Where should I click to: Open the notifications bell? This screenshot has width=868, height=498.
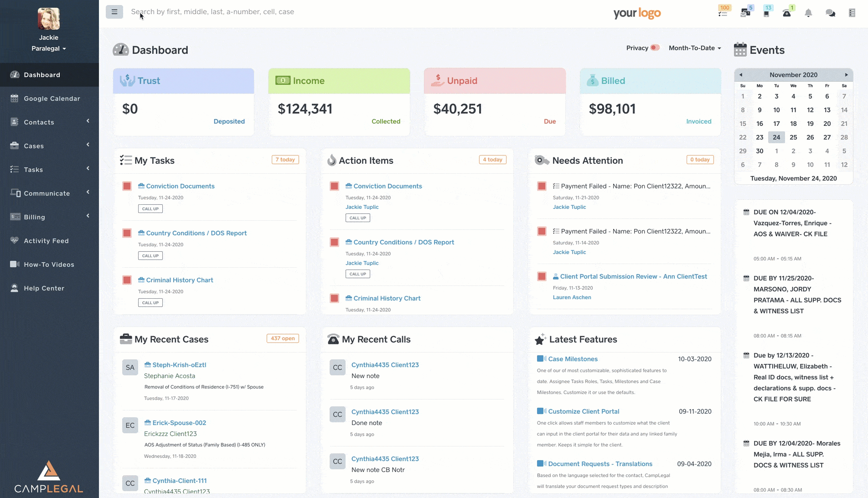point(808,13)
